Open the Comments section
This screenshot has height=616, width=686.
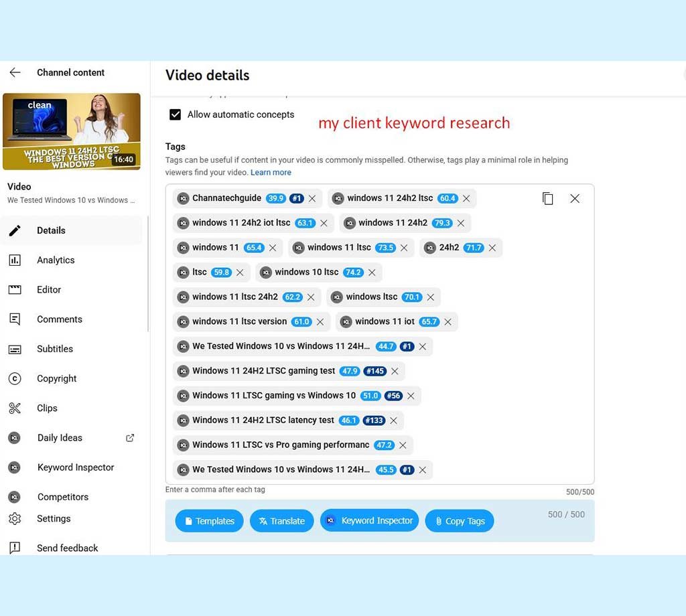click(x=60, y=319)
